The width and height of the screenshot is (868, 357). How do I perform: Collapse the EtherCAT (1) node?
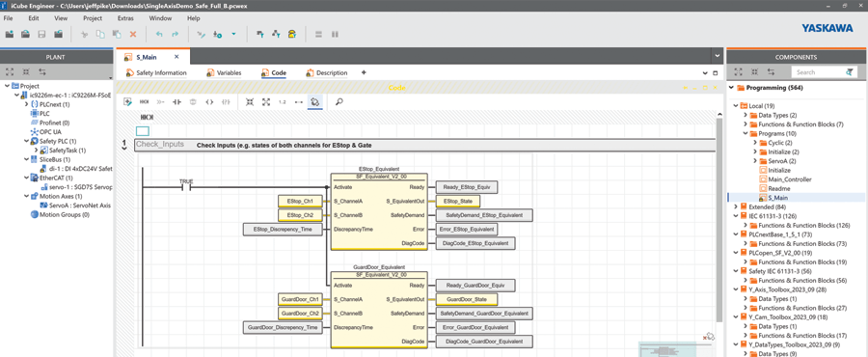[x=27, y=178]
